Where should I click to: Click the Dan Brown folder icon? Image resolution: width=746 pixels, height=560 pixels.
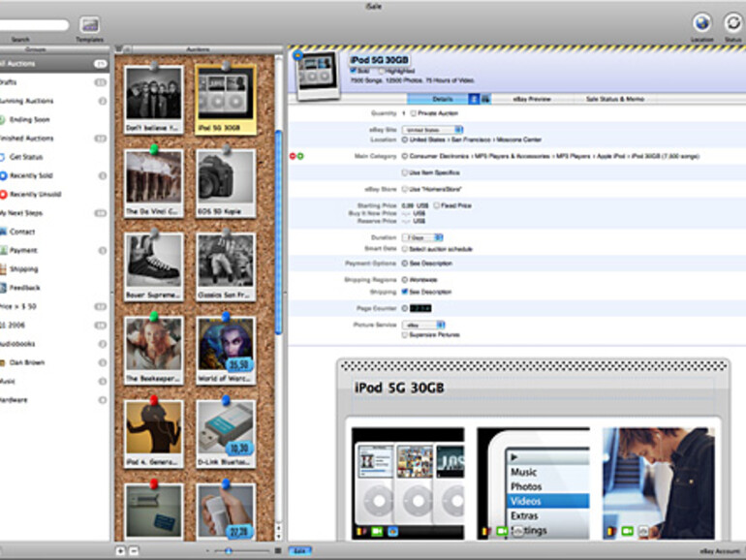[2, 362]
